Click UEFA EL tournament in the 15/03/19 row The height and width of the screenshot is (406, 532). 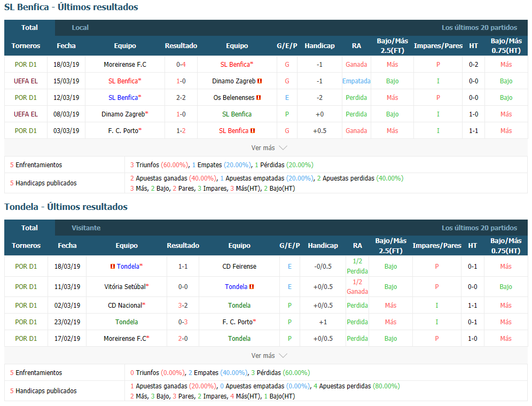click(x=26, y=81)
